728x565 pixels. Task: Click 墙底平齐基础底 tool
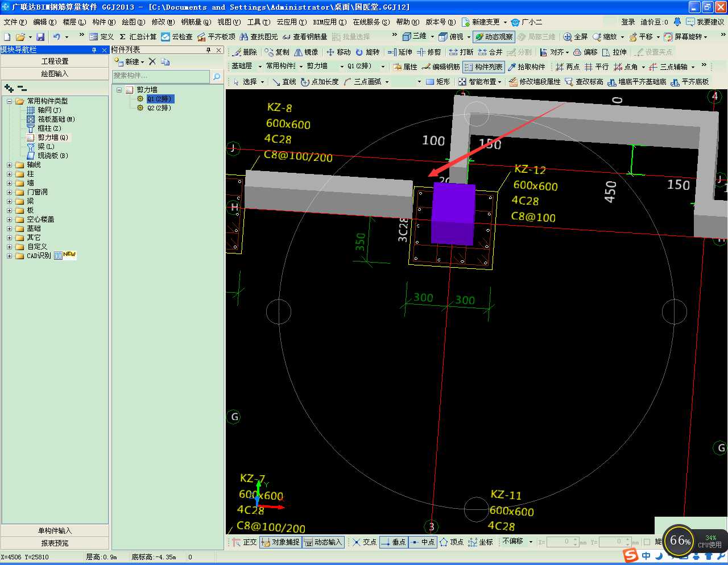tap(637, 82)
